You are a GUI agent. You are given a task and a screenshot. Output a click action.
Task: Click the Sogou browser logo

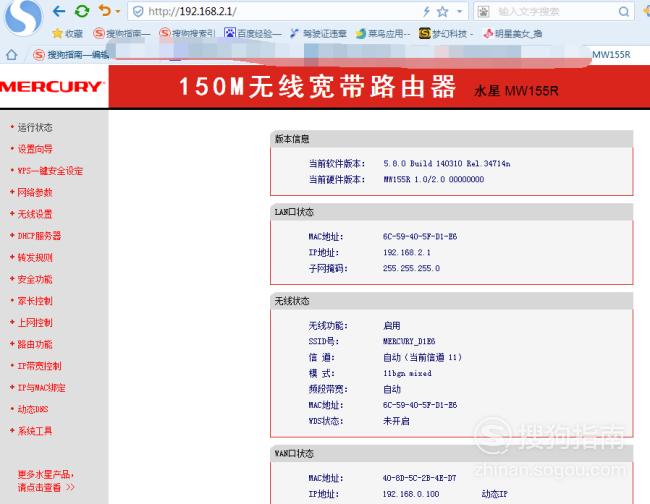[x=24, y=17]
